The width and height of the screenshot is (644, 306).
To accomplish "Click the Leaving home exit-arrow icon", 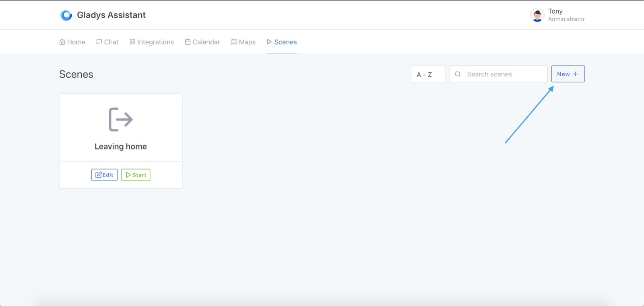I will (x=121, y=119).
